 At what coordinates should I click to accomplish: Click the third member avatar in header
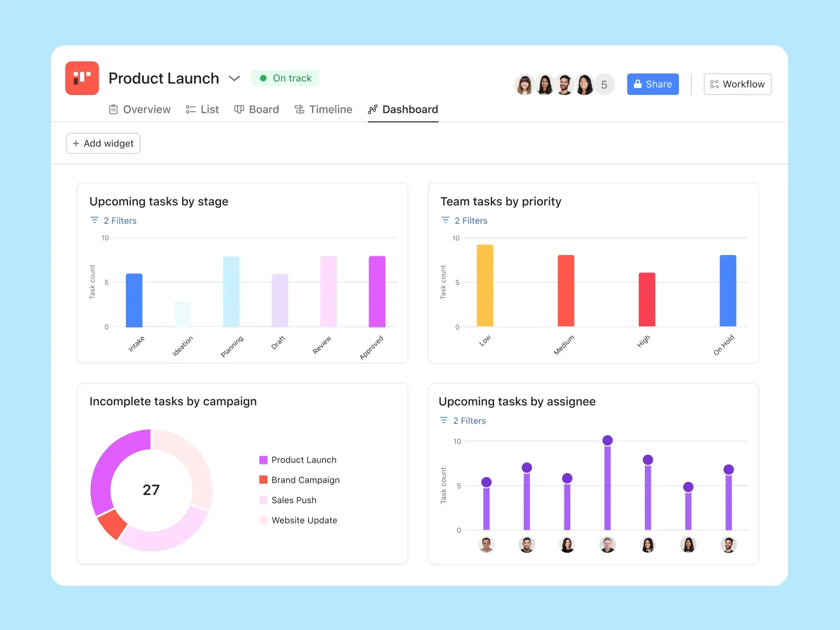pyautogui.click(x=564, y=85)
